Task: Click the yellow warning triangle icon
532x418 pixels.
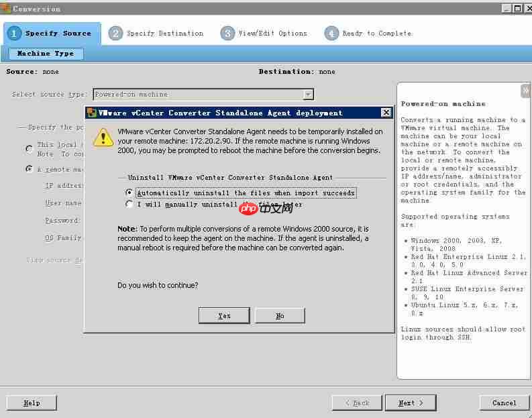Action: point(103,137)
